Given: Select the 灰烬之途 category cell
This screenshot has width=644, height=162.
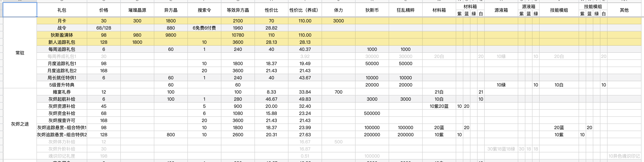Looking at the screenshot, I should 20,124.
